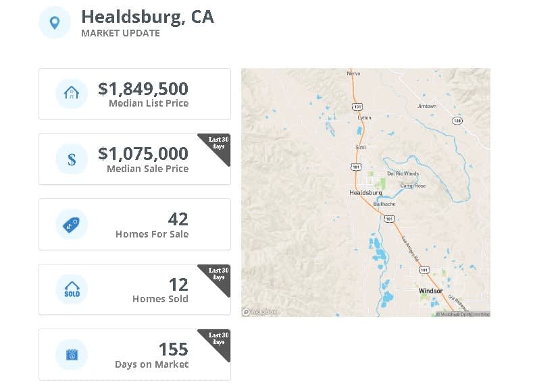Click the Last 30 days ribbon on Days on Market
Screen dimensions: 533x392
point(217,343)
